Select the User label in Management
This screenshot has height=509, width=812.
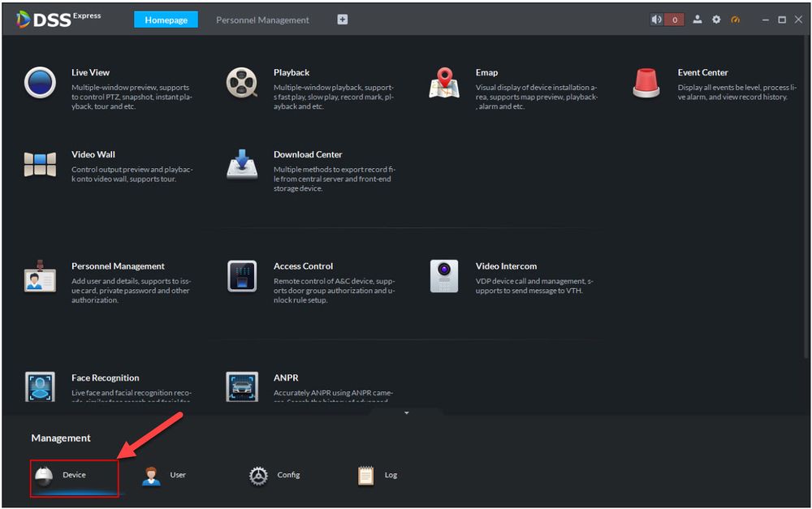point(178,475)
